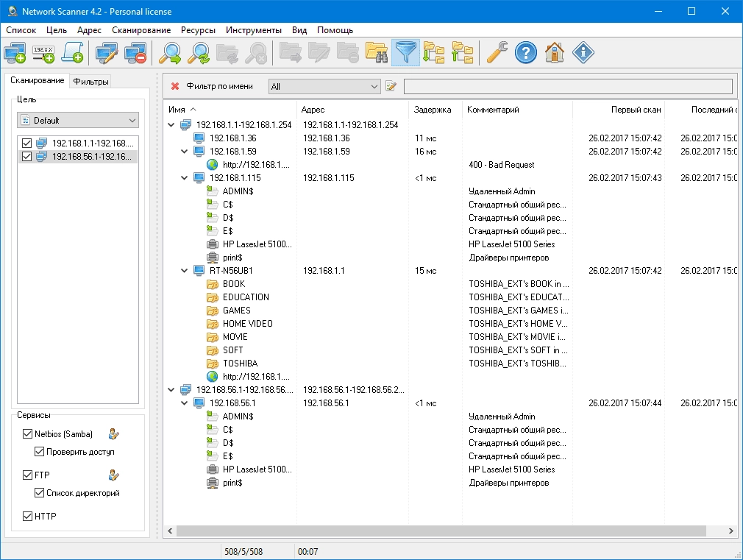Collapse the 192.168.56.1-192.168.56 range node
The width and height of the screenshot is (743, 560).
pyautogui.click(x=171, y=390)
